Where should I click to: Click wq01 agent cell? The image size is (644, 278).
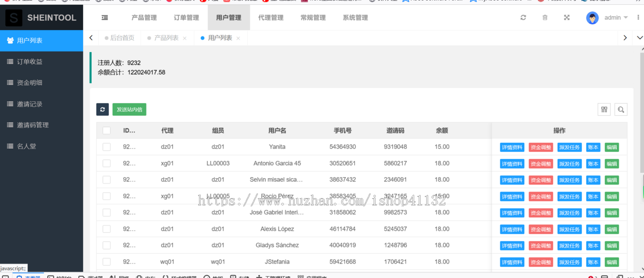pos(167,262)
